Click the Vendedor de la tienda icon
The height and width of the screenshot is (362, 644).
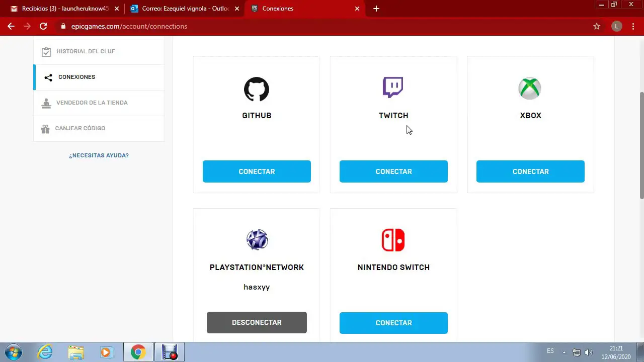click(x=46, y=103)
